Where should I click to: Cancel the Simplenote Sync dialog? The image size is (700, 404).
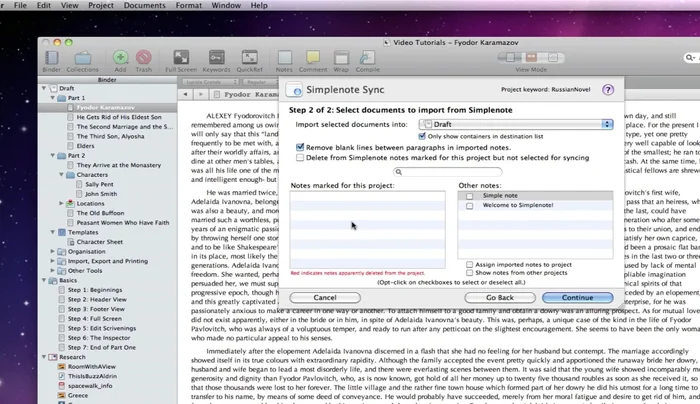(x=325, y=298)
